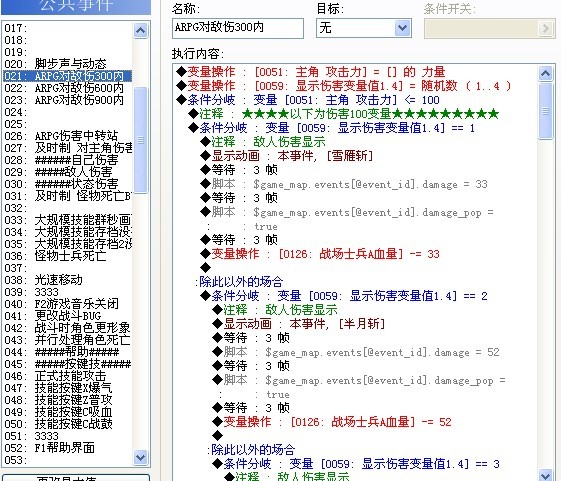Select empty event slot 024
Viewport: 561px width, 481px height.
[68, 112]
